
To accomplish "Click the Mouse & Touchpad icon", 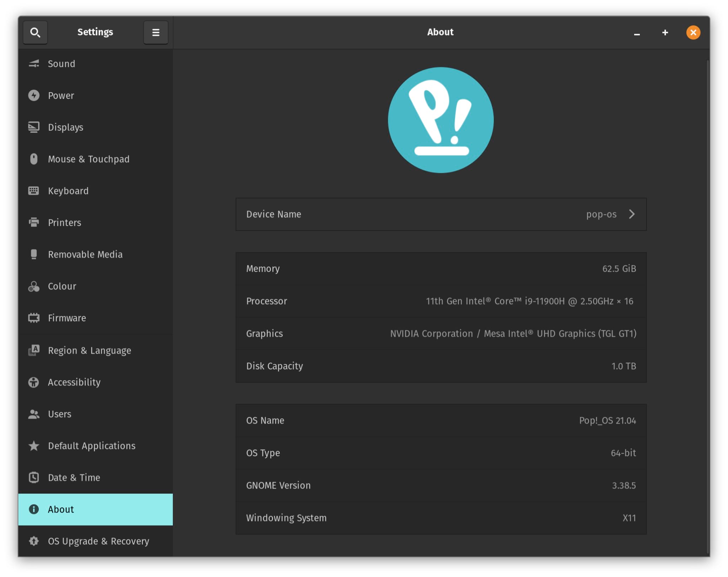I will coord(34,159).
